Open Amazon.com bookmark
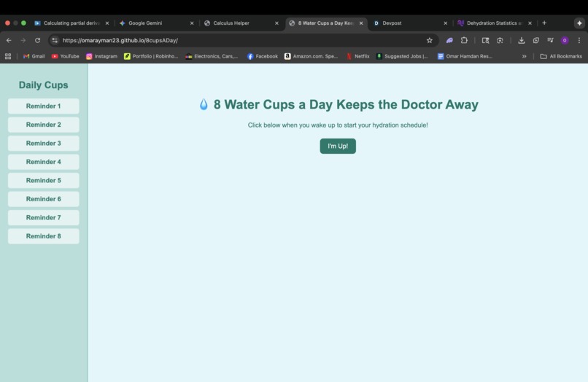Viewport: 588px width, 382px height. pyautogui.click(x=312, y=56)
